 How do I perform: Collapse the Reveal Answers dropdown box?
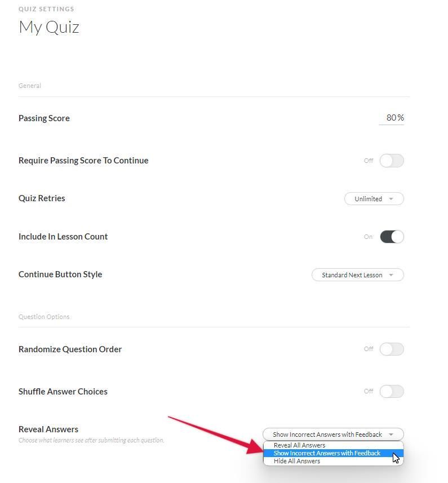click(332, 435)
